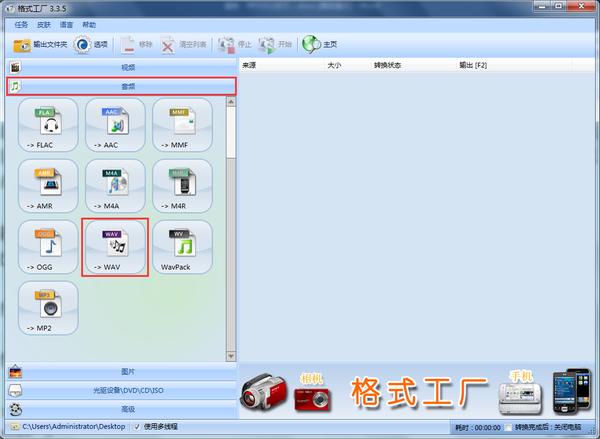Click the camcorder device icon
Image resolution: width=600 pixels, height=439 pixels.
point(263,393)
